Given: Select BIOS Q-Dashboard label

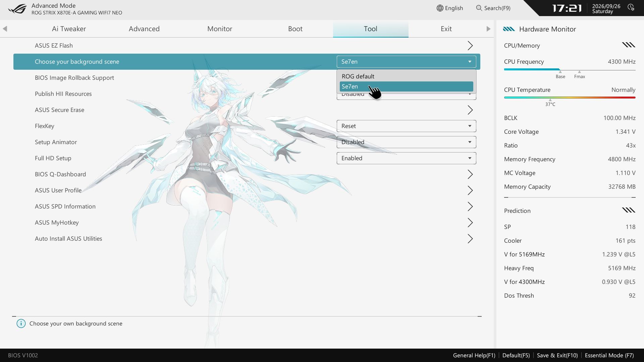Looking at the screenshot, I should click(x=60, y=174).
